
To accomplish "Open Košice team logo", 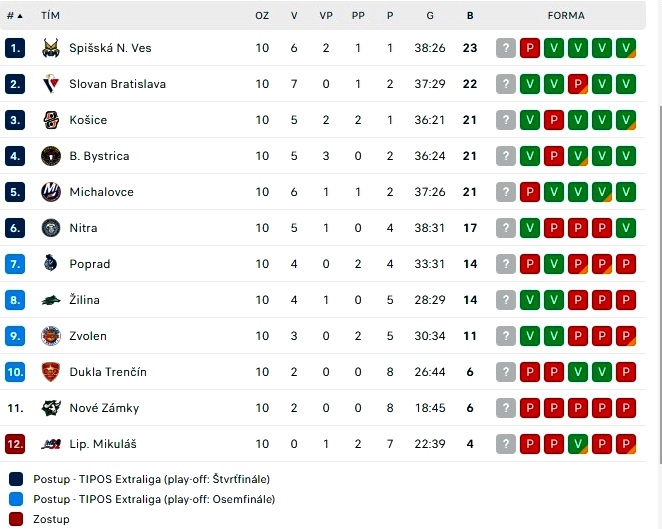I will pyautogui.click(x=51, y=120).
